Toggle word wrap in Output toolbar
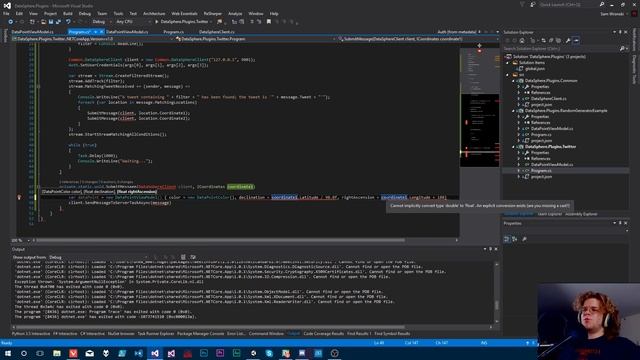This screenshot has height=360, width=640. pyautogui.click(x=193, y=257)
